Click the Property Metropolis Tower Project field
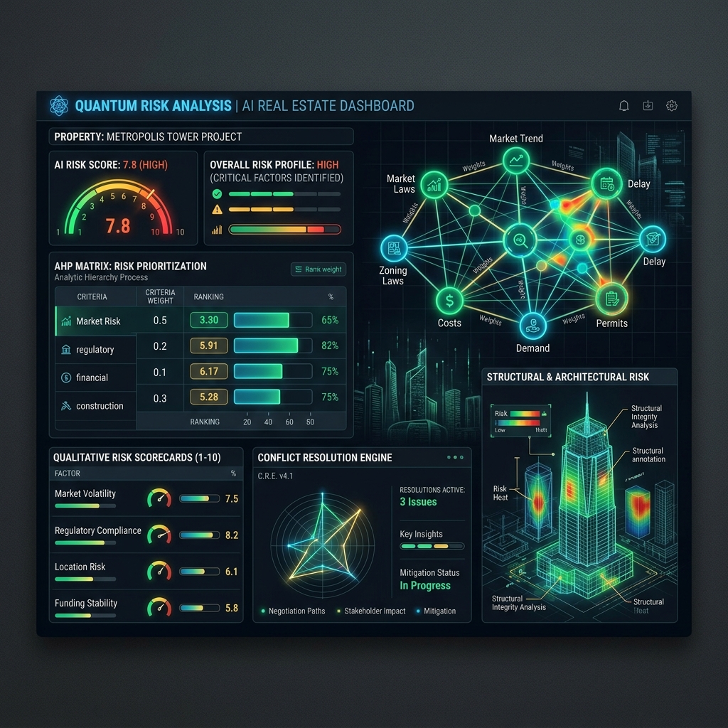Screen dimensions: 728x728 [201, 136]
